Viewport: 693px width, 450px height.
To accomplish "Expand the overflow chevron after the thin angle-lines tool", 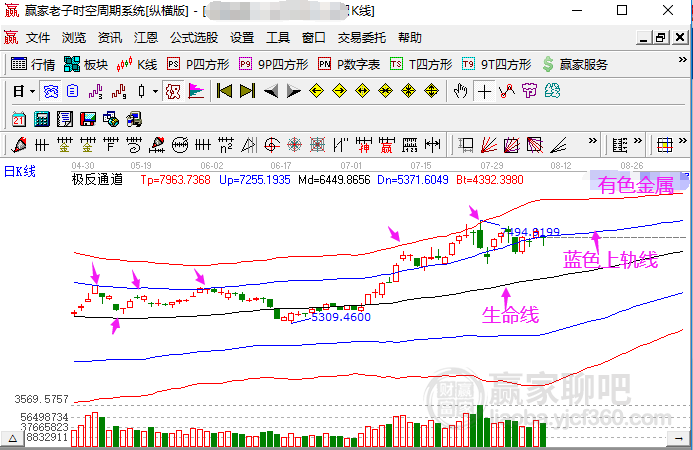I will (593, 141).
